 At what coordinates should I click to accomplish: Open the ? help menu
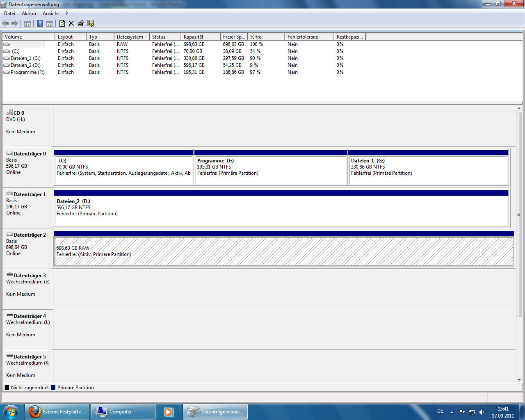click(x=66, y=14)
